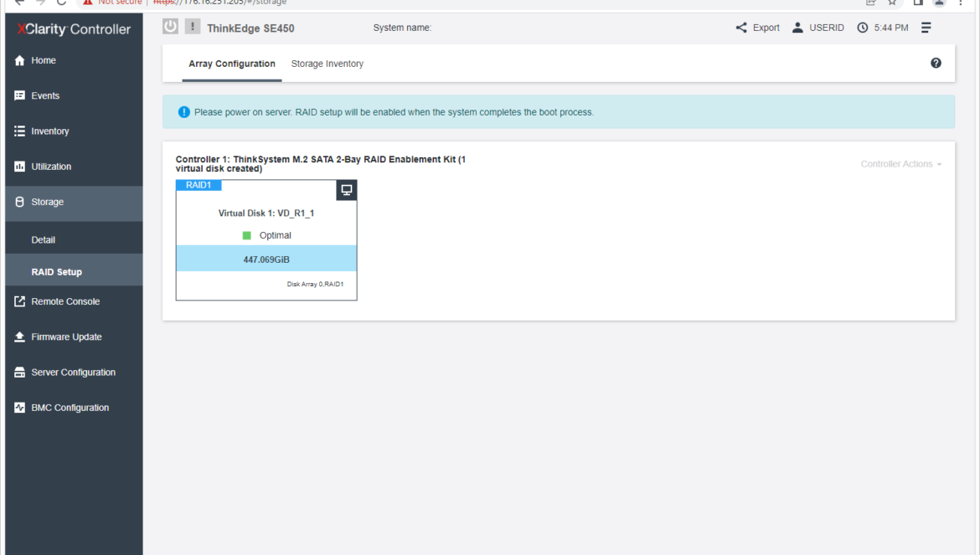Click the Firmware Update upload icon
The height and width of the screenshot is (555, 980).
(19, 337)
